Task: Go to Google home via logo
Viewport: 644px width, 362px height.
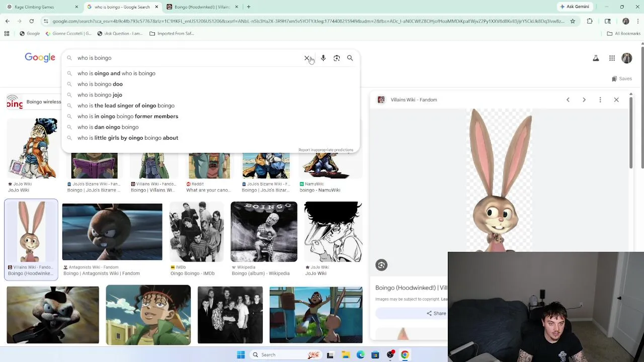Action: [x=40, y=58]
